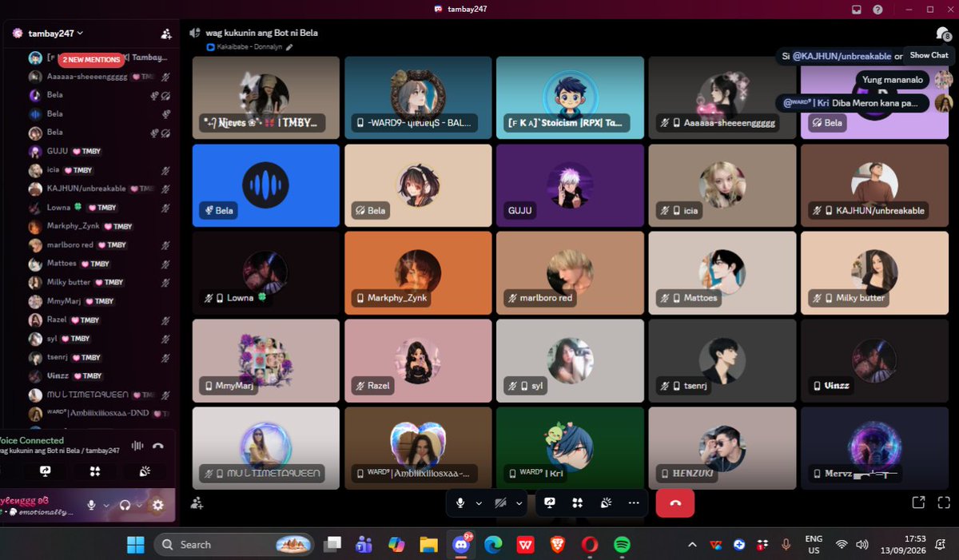Click the pencil icon to edit channel status

pos(289,47)
